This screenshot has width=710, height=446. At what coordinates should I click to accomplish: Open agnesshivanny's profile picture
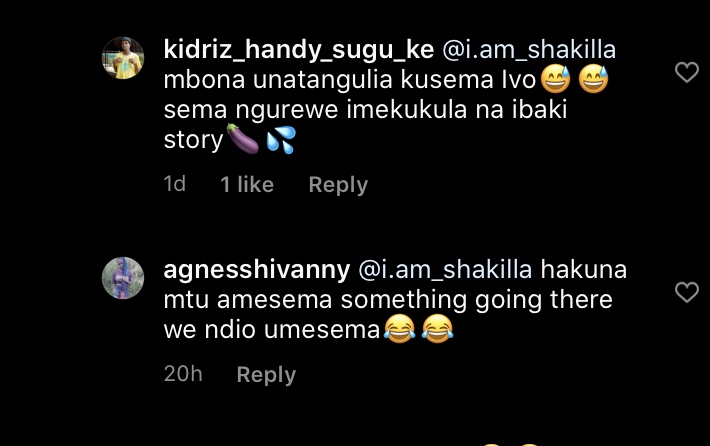(x=123, y=278)
